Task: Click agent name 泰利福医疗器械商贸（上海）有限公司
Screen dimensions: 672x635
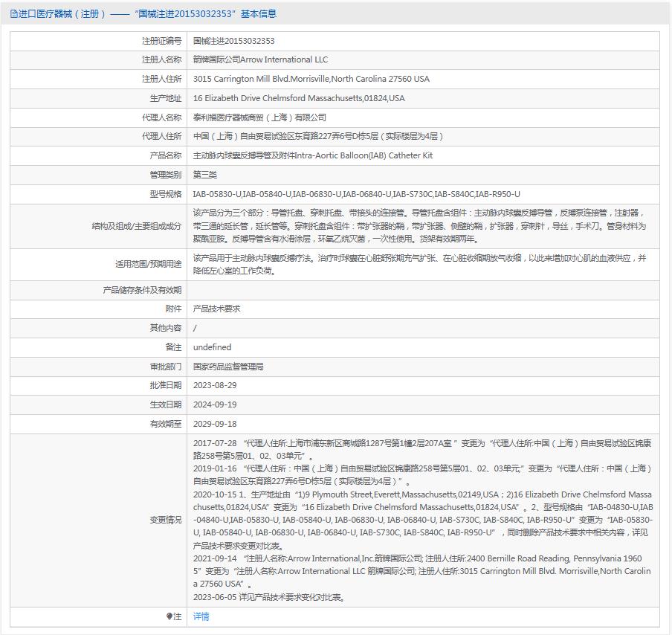Action: coord(259,117)
